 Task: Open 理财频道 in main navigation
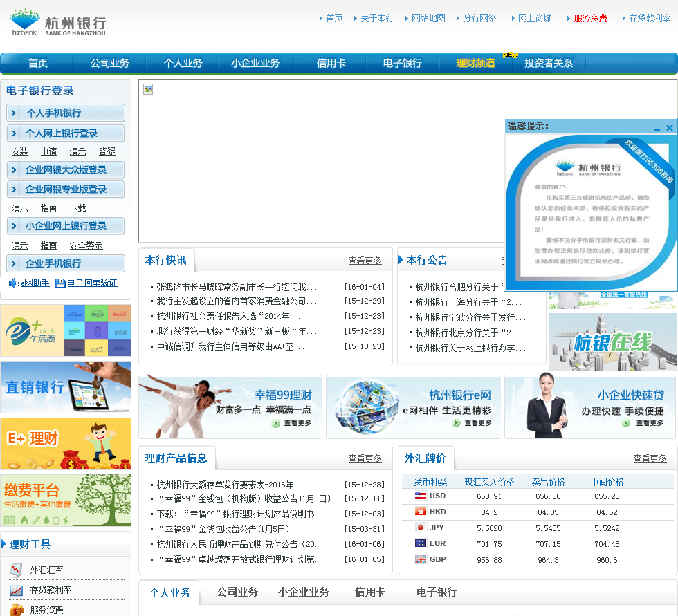pyautogui.click(x=476, y=63)
